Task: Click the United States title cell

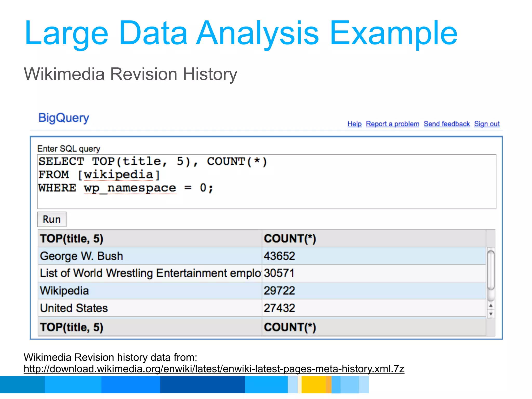Action: [150, 308]
